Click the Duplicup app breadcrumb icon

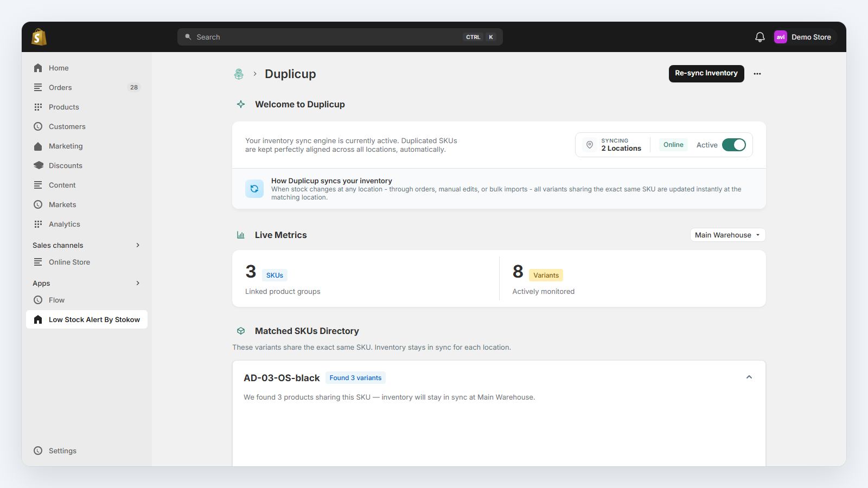point(239,74)
